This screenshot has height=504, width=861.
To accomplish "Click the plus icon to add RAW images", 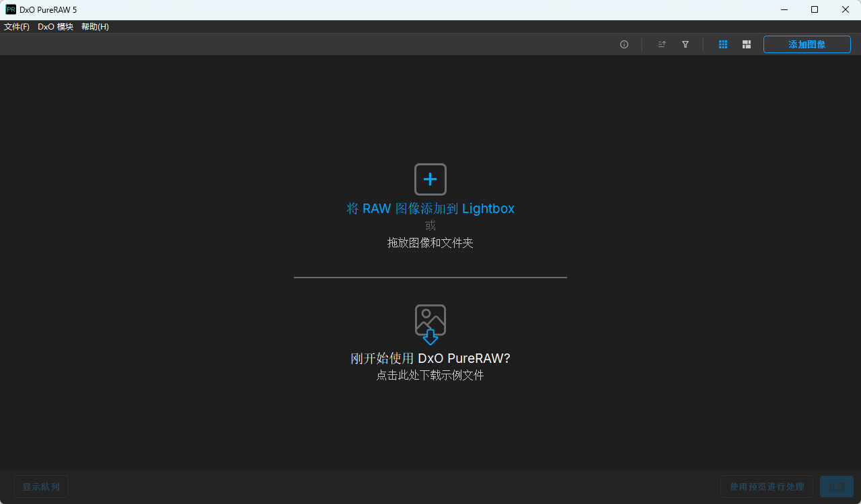I will click(430, 179).
